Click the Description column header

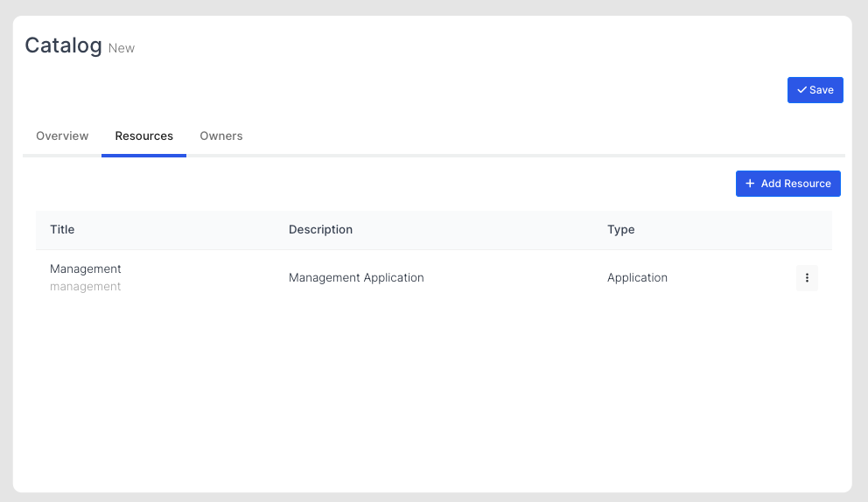click(320, 230)
